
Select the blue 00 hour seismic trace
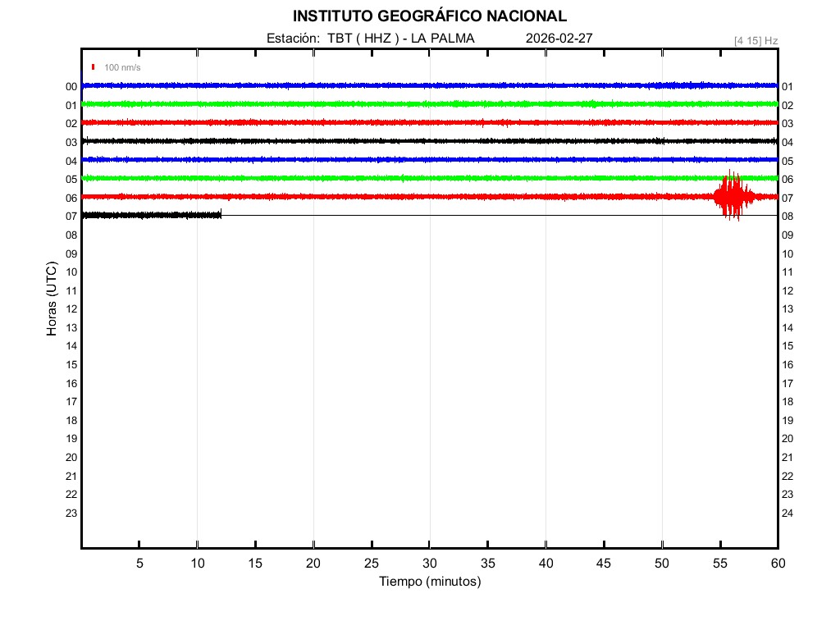410,85
